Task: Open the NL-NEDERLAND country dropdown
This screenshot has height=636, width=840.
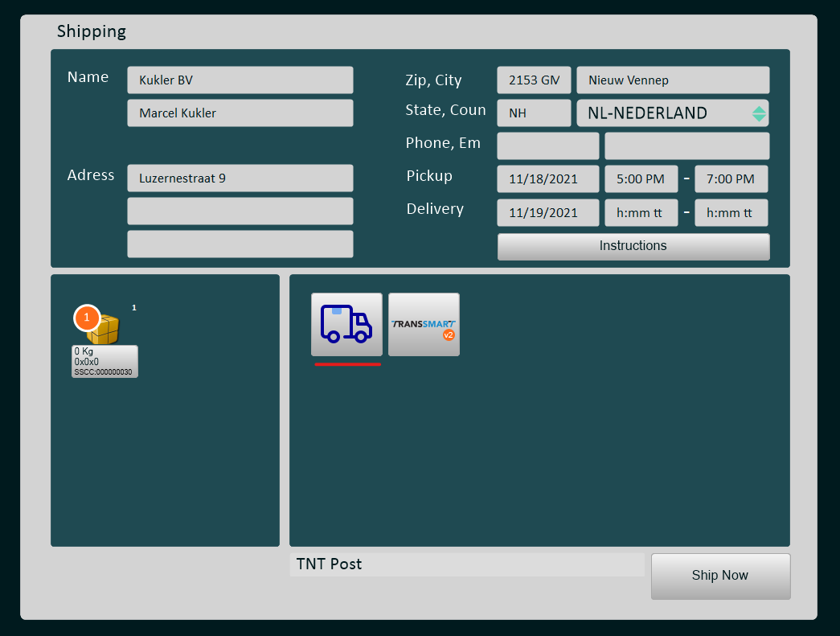Action: pos(663,113)
